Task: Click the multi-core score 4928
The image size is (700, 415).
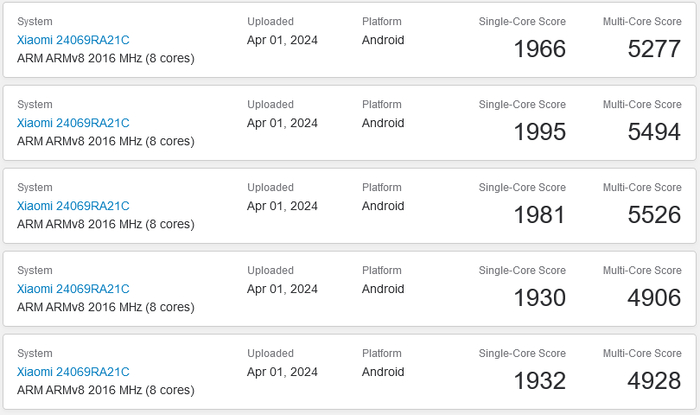Action: [x=654, y=381]
